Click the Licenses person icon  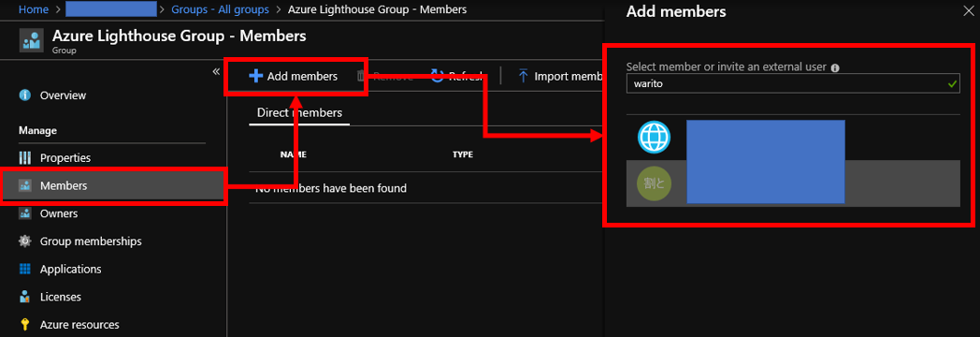tap(25, 297)
